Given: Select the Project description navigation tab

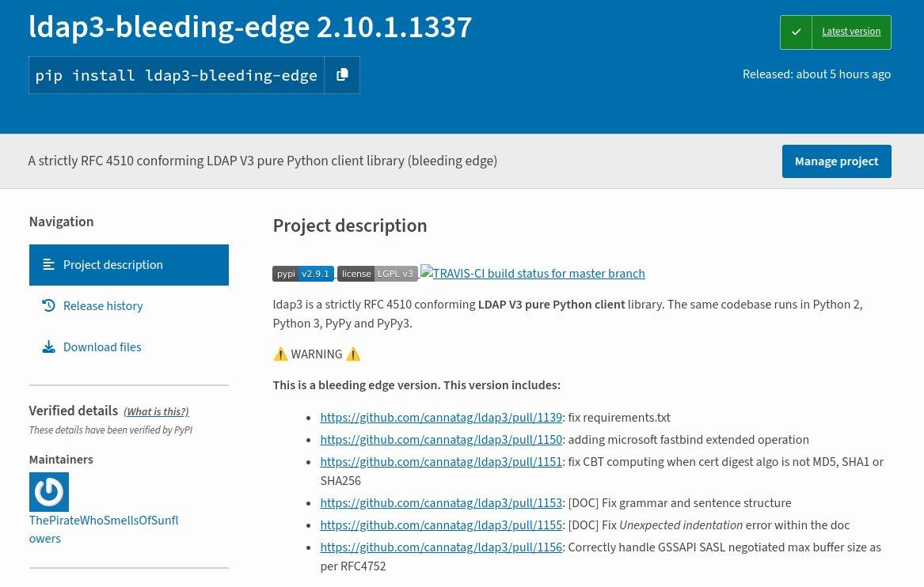Looking at the screenshot, I should click(x=128, y=265).
